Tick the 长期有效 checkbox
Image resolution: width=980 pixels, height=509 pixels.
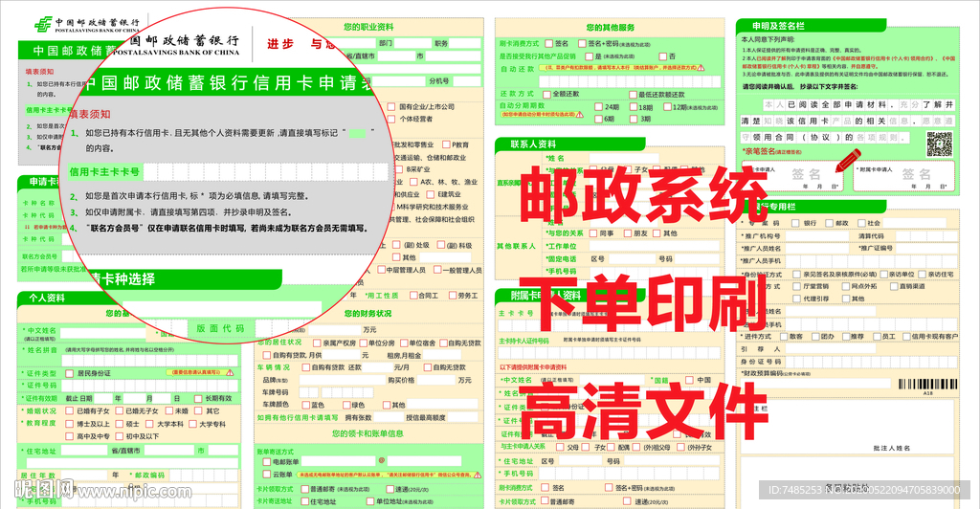[x=198, y=398]
